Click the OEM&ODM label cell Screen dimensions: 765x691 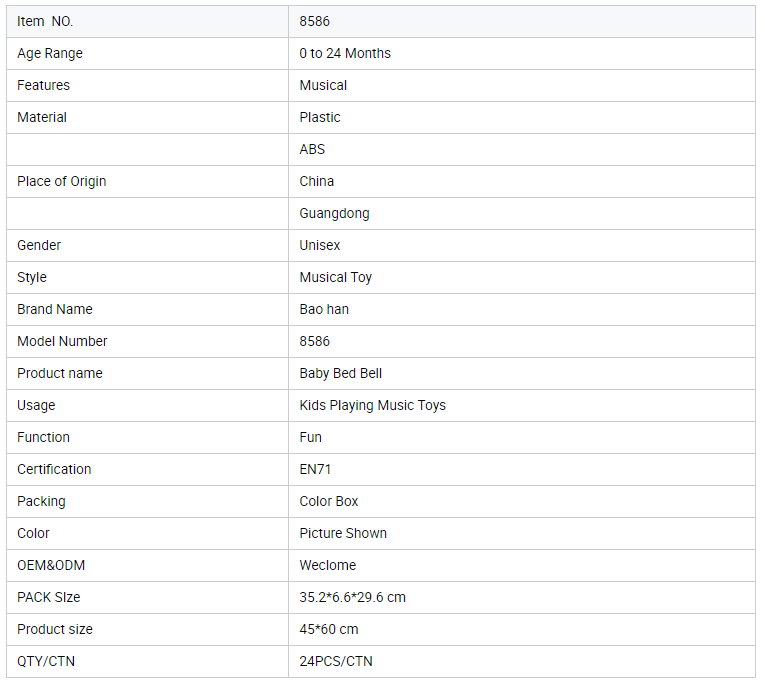click(51, 565)
